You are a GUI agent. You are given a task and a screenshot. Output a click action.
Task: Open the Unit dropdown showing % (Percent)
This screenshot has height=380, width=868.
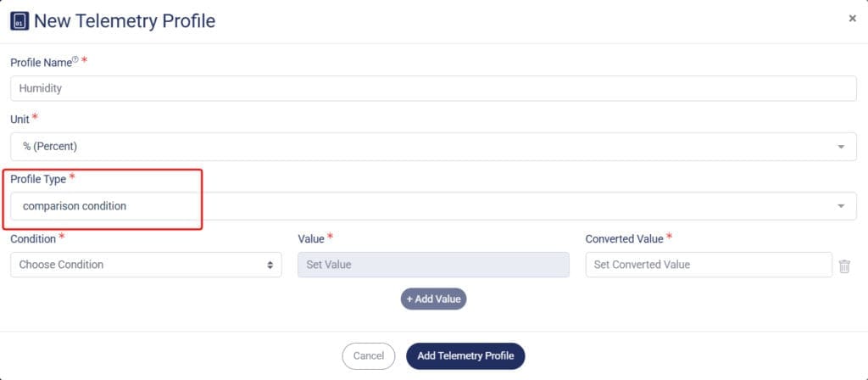(x=433, y=146)
